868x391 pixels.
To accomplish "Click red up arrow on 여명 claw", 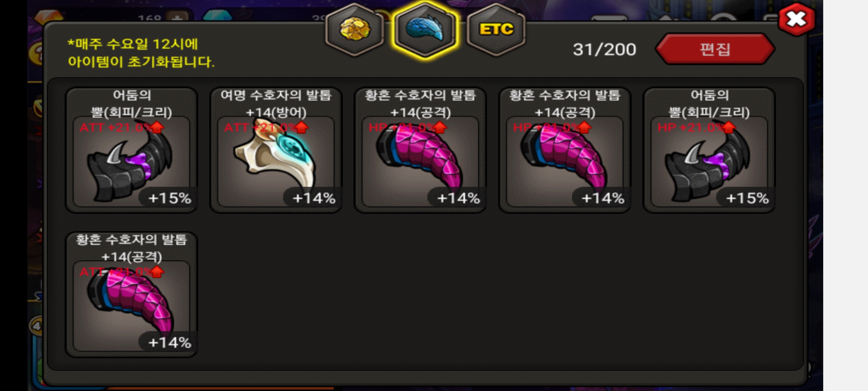I will click(x=302, y=127).
